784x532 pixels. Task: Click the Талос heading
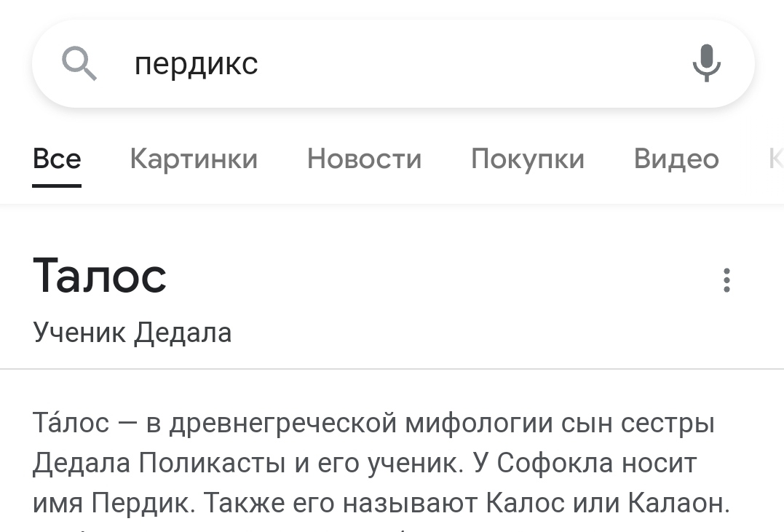tap(100, 276)
